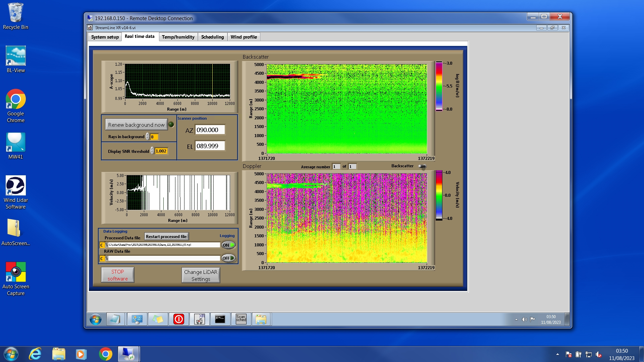644x362 pixels.
Task: Click Rays in background stepper arrows
Action: click(x=147, y=137)
